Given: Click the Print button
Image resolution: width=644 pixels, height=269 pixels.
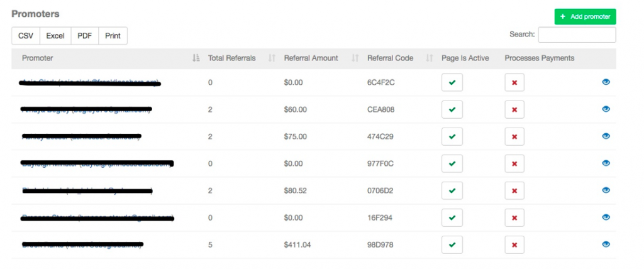Looking at the screenshot, I should [x=113, y=36].
